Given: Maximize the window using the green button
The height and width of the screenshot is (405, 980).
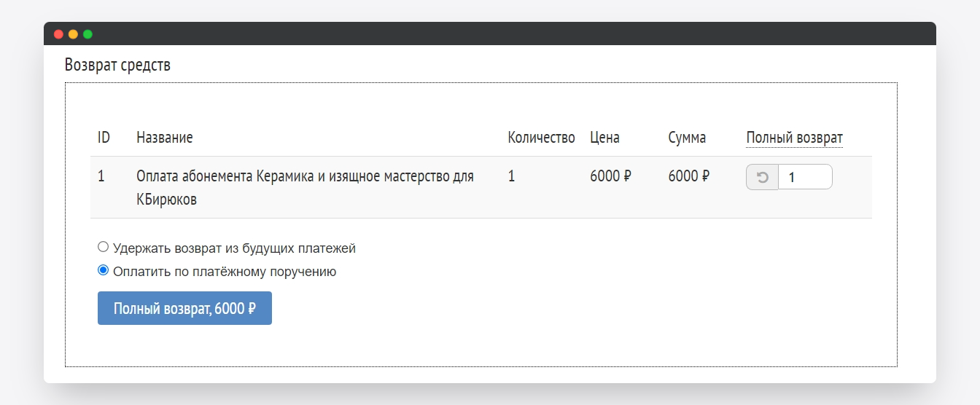Looking at the screenshot, I should point(87,34).
